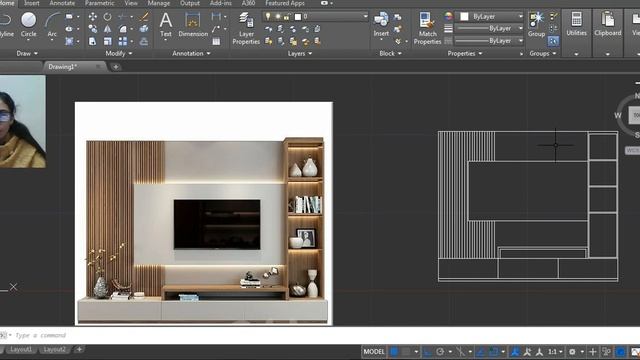Expand the Properties panel dropdown
Viewport: 640px width, 360px height.
[465, 53]
